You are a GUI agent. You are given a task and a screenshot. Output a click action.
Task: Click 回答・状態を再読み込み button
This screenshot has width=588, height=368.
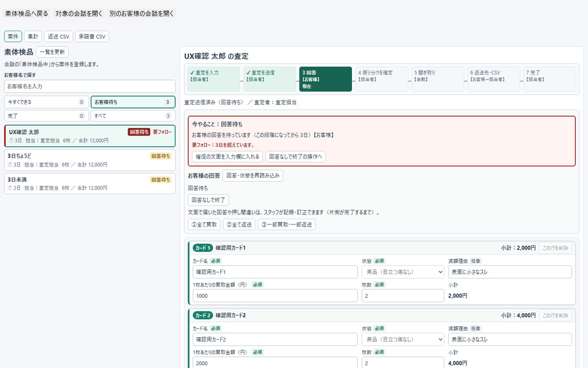[x=253, y=175]
